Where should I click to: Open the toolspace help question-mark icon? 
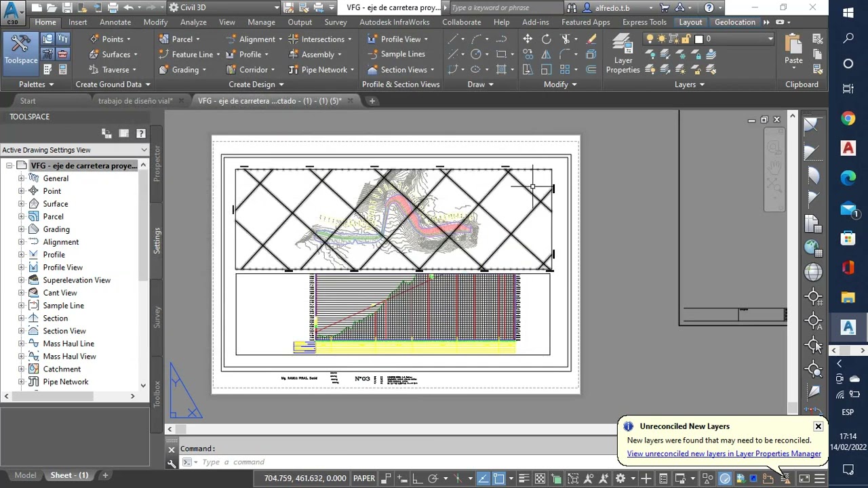point(141,134)
